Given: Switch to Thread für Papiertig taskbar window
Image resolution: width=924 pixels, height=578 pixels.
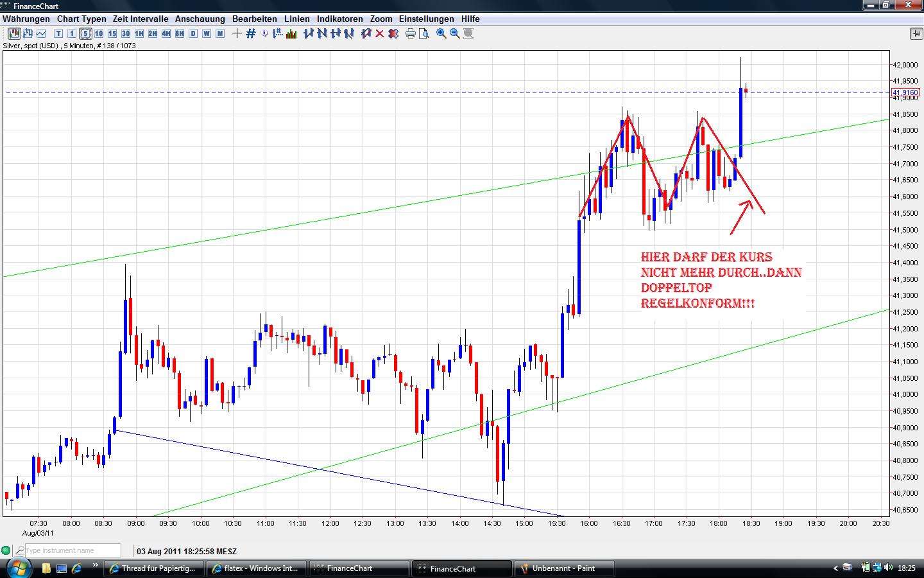Looking at the screenshot, I should (154, 568).
